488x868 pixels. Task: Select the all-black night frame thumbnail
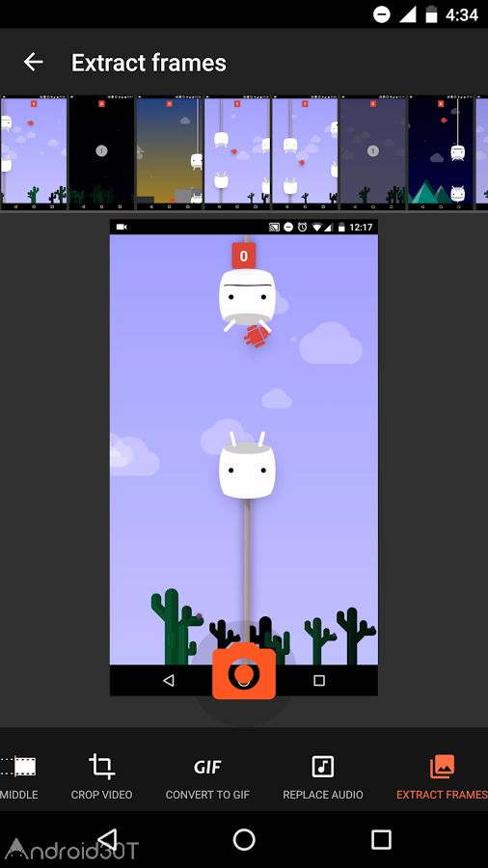tap(101, 152)
